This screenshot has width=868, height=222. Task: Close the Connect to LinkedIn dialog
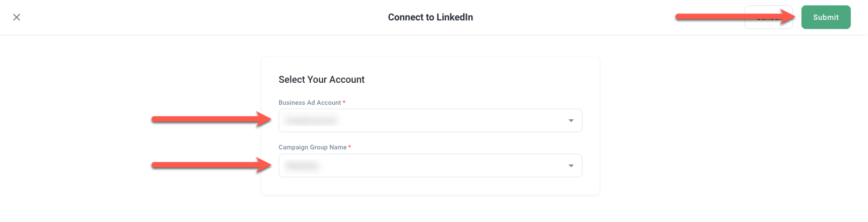pyautogui.click(x=17, y=17)
